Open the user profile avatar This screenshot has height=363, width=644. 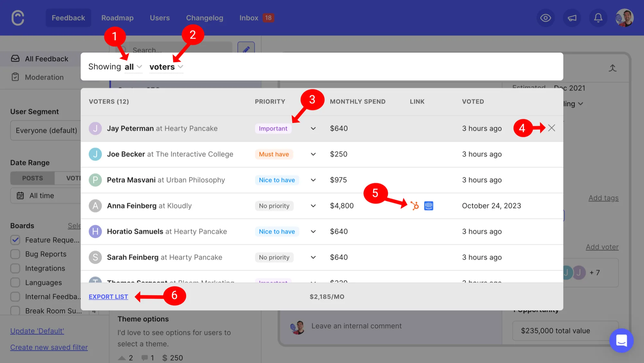click(624, 18)
